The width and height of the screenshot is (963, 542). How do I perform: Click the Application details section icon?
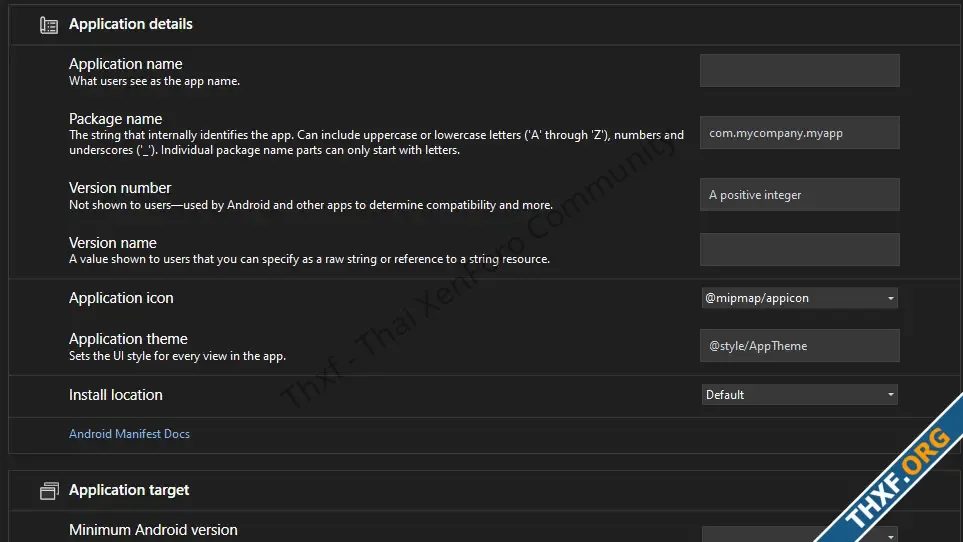[49, 25]
